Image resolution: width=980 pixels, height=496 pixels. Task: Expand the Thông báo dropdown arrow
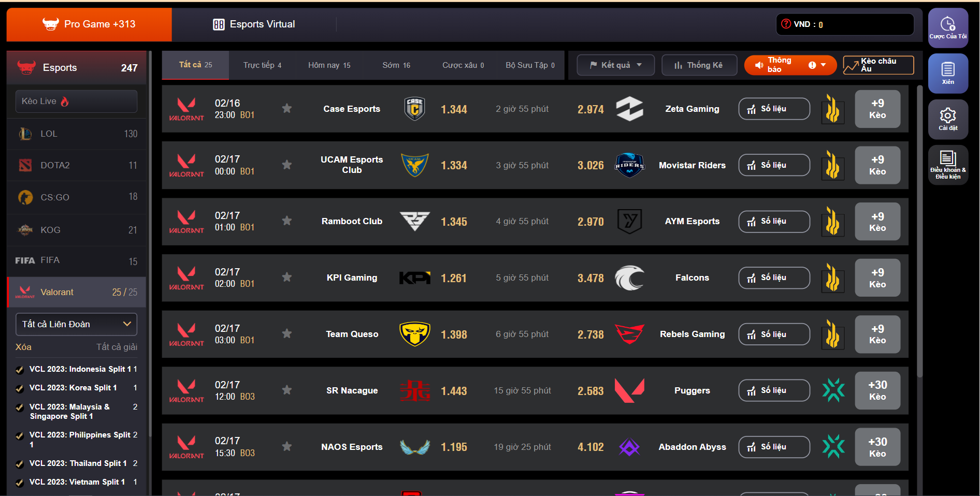(x=824, y=65)
